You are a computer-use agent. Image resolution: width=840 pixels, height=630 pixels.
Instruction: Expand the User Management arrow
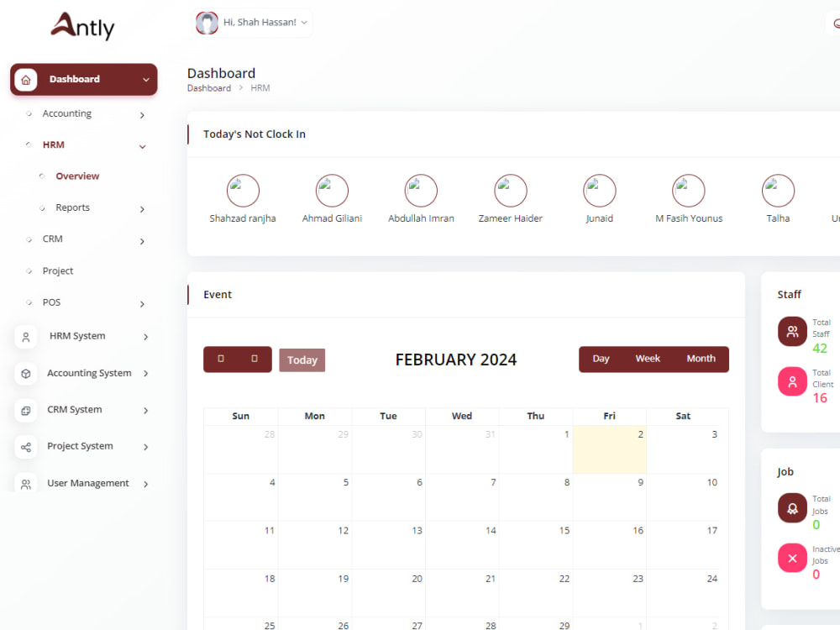pos(145,483)
